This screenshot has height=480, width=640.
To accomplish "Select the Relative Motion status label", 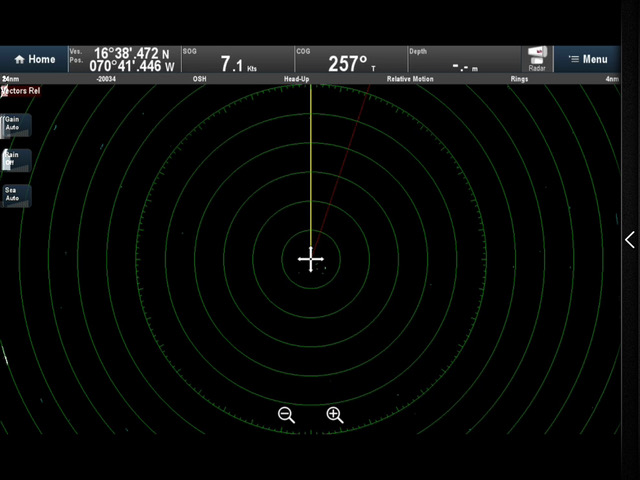I will [410, 79].
